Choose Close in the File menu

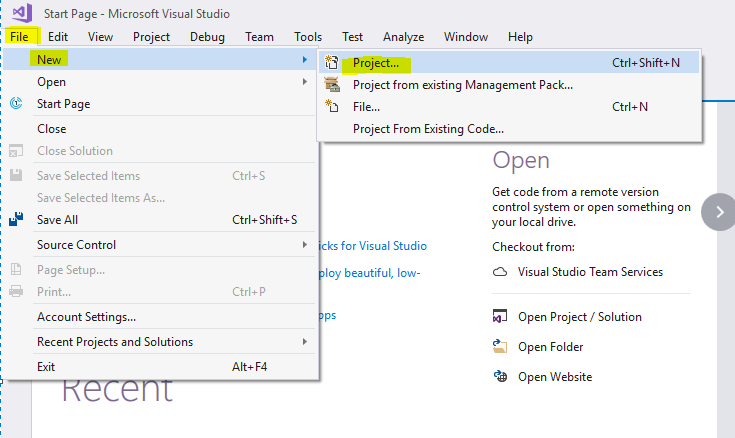(159, 128)
